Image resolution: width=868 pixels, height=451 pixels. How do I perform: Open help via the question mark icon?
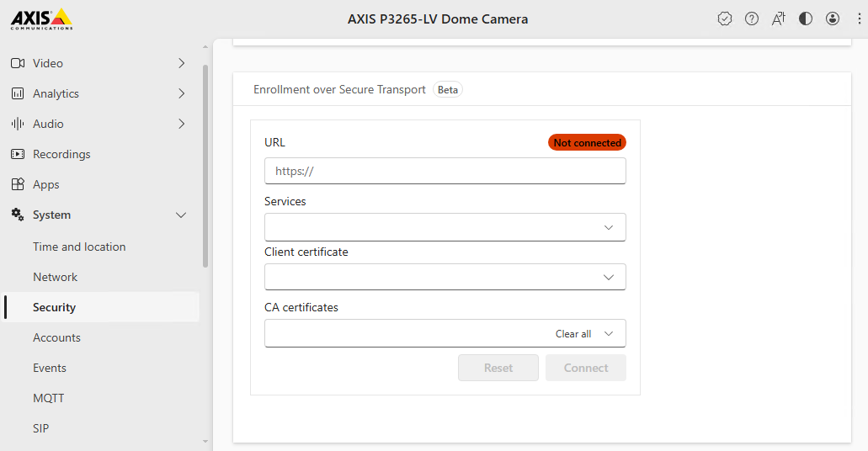[x=752, y=19]
